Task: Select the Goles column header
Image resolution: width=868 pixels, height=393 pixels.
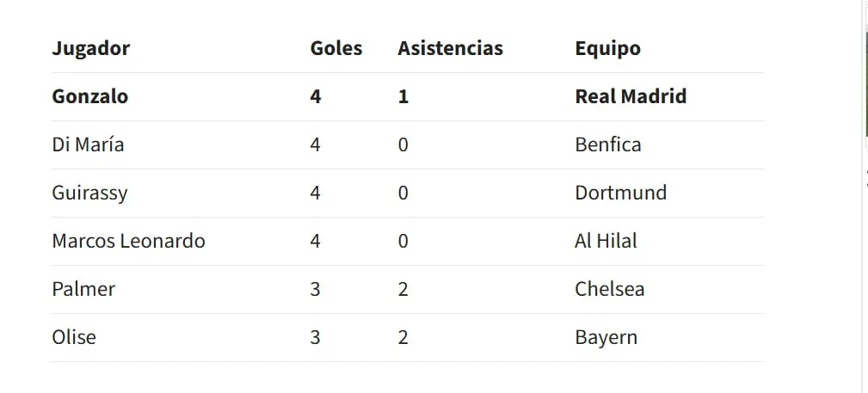Action: click(x=336, y=48)
